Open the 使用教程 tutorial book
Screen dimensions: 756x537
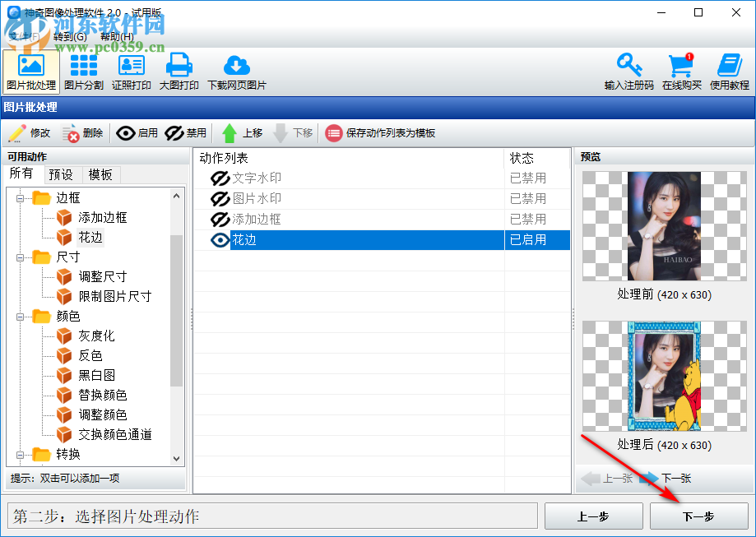[x=729, y=72]
